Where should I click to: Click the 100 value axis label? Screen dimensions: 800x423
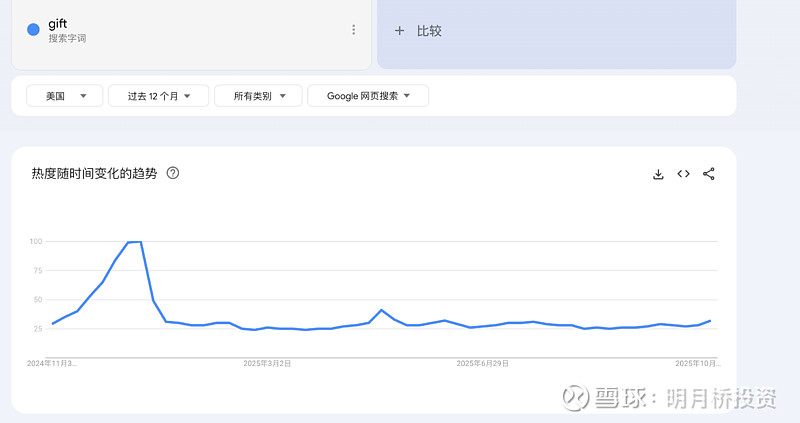click(x=35, y=242)
